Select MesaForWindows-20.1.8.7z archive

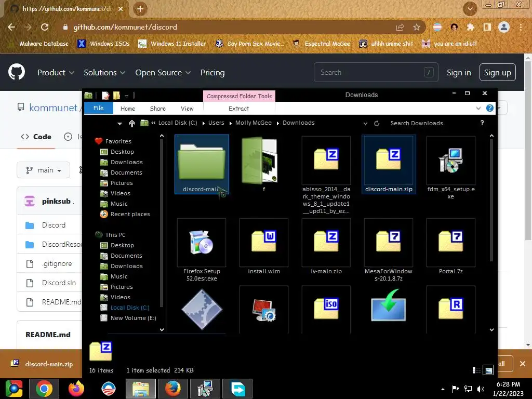tap(389, 250)
